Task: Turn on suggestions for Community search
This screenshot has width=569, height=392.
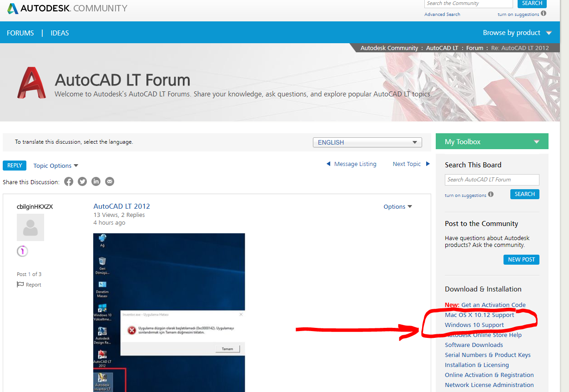Action: (x=519, y=15)
